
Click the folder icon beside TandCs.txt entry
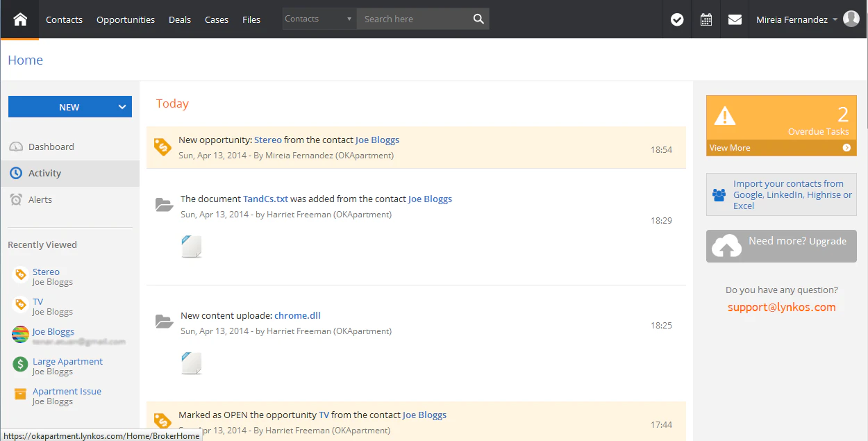(x=164, y=204)
